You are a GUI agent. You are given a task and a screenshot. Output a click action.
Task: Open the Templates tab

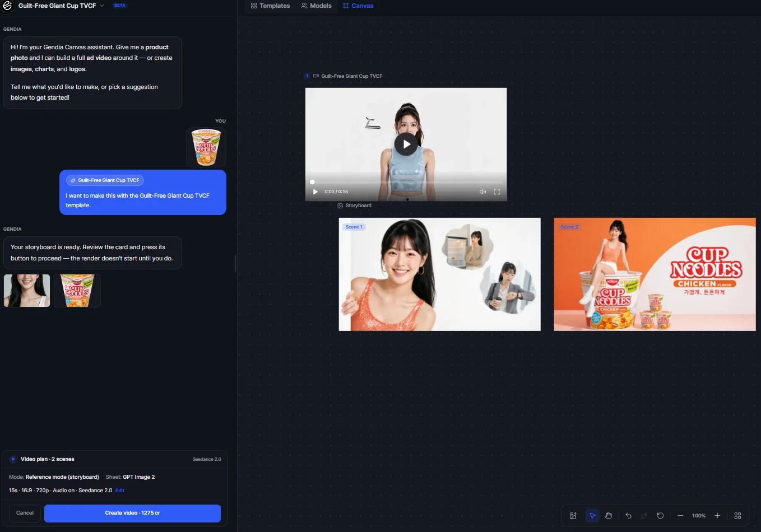270,6
